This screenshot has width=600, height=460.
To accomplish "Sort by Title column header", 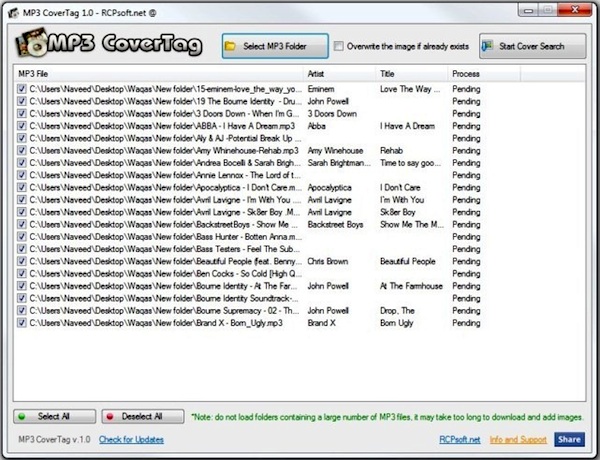I will tap(411, 74).
